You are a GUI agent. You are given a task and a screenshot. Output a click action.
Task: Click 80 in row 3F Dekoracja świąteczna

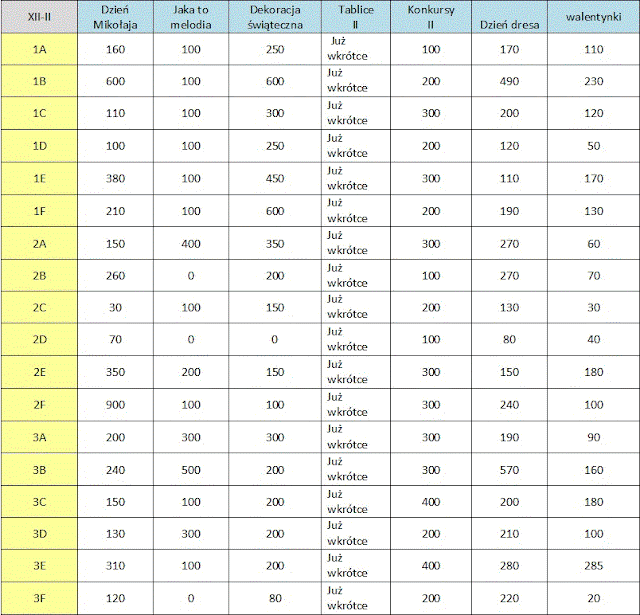275,598
